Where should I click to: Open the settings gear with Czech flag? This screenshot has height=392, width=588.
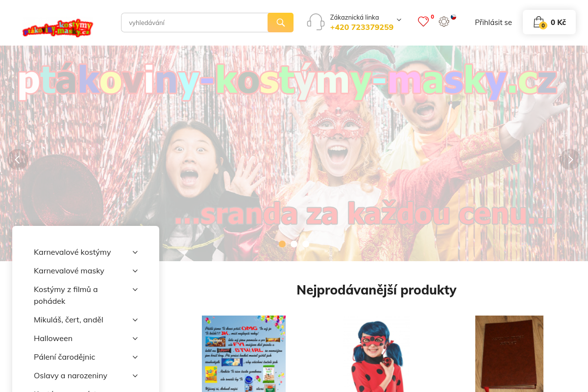(x=444, y=22)
